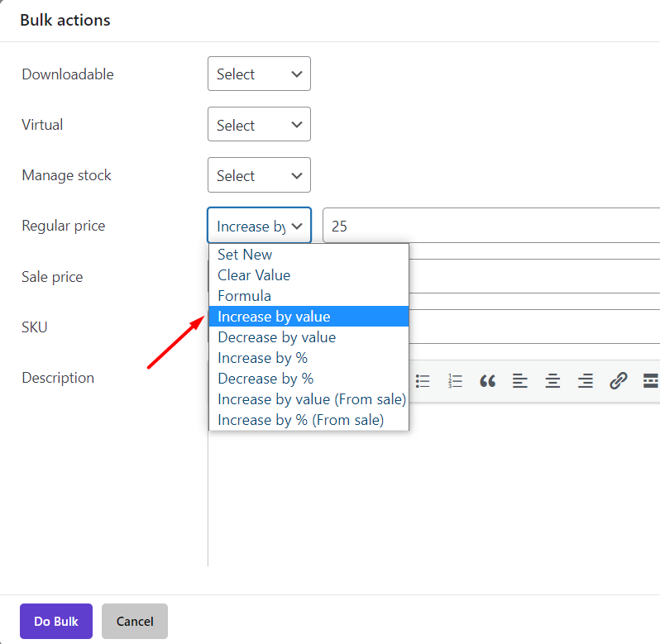This screenshot has width=660, height=644.
Task: Center-align text in the editor toolbar
Action: (552, 381)
